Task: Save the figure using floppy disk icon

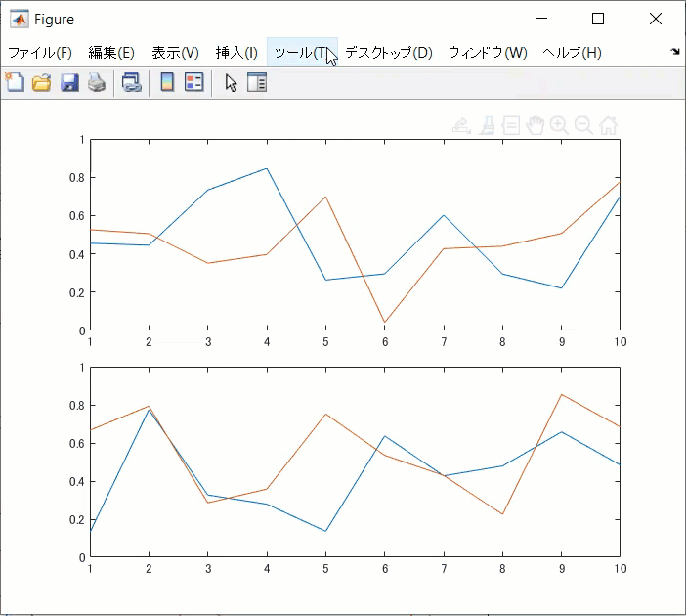Action: pyautogui.click(x=69, y=83)
